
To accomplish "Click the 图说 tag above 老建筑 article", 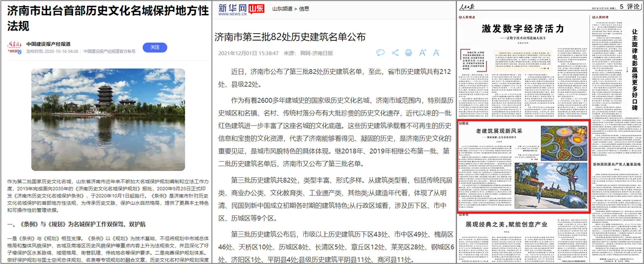I will coord(464,123).
